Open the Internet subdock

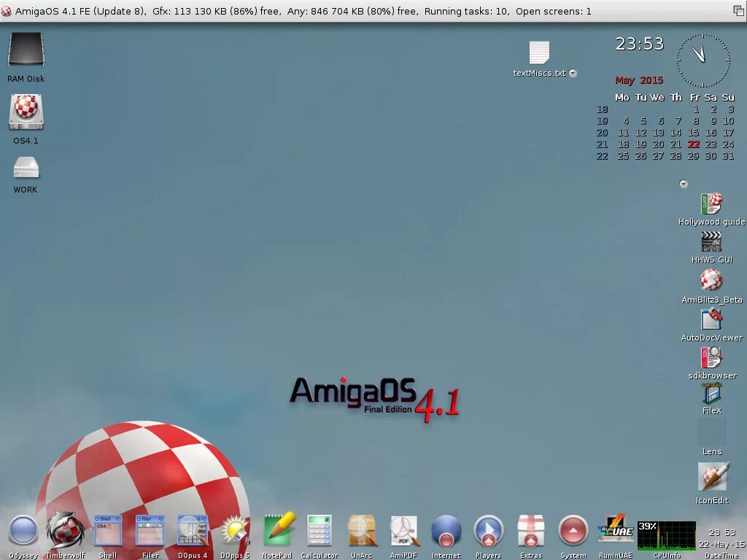(446, 531)
